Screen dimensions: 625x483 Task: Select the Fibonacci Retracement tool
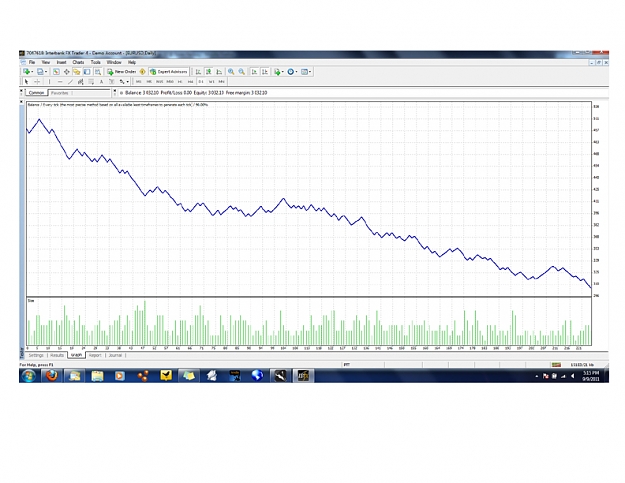91,82
